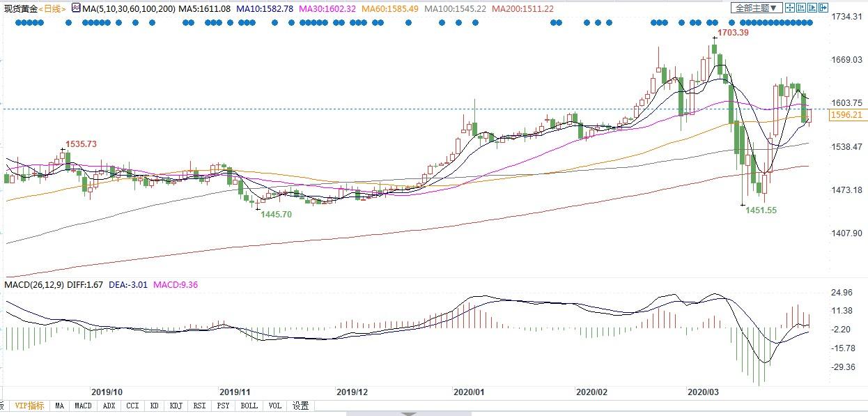Click the exit-arrow icon at top right
The height and width of the screenshot is (416, 868).
(823, 8)
